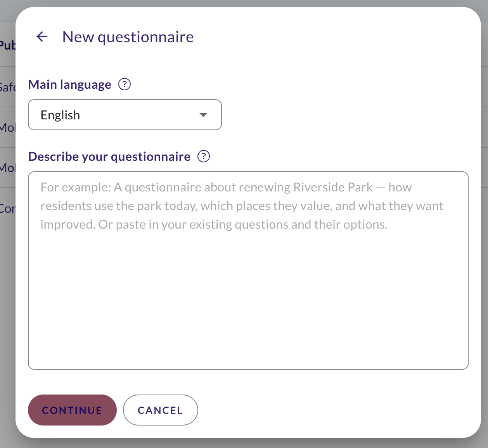Click the CANCEL button
This screenshot has height=448, width=488.
[161, 410]
